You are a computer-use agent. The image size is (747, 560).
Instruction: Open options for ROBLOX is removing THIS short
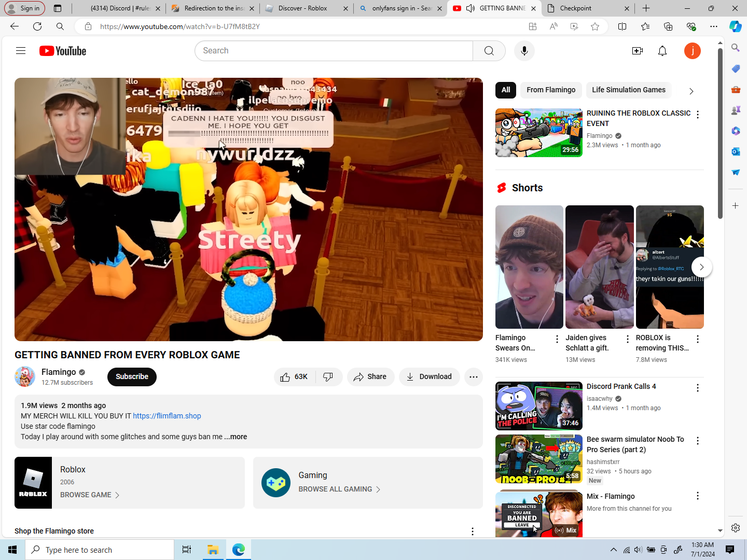(x=698, y=339)
